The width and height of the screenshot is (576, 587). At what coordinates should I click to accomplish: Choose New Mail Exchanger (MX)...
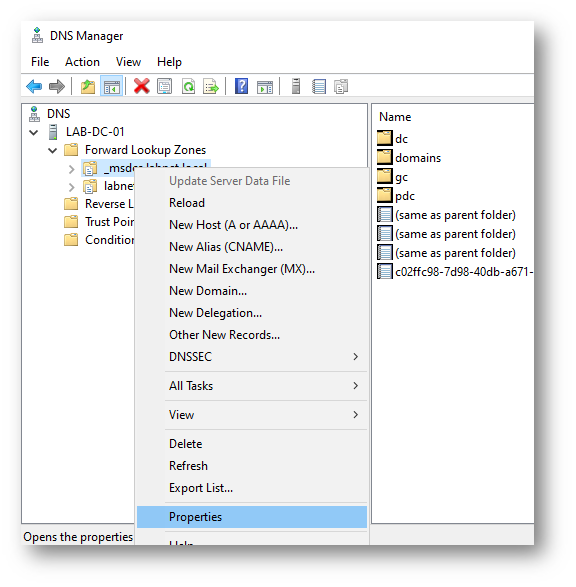pos(252,269)
